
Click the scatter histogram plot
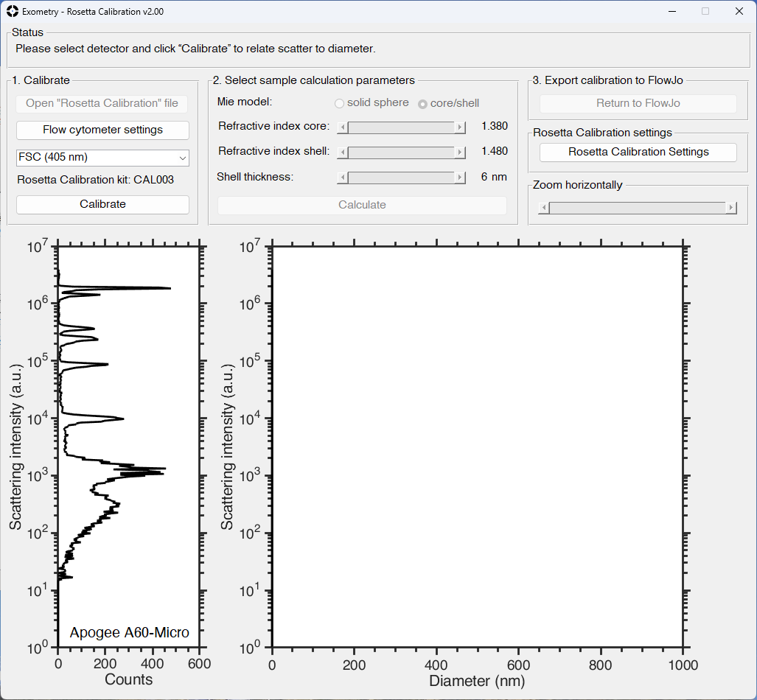(x=128, y=447)
